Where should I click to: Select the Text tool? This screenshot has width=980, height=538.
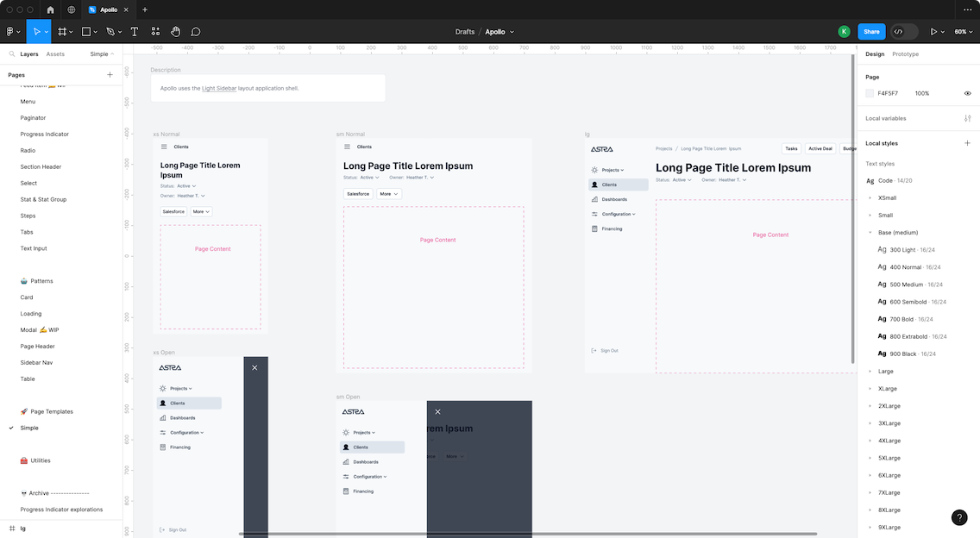coord(135,32)
